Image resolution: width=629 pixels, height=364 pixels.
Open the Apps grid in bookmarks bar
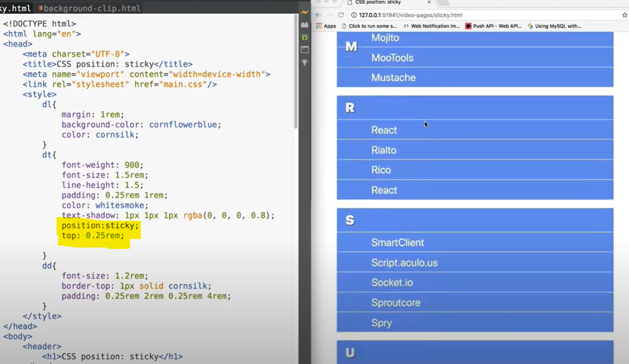[326, 26]
